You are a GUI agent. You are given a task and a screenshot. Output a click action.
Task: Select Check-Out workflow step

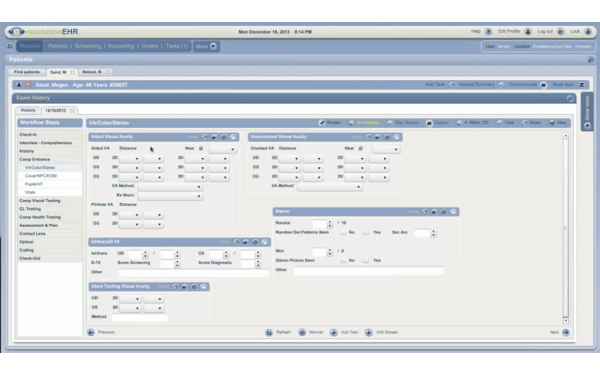tap(49, 258)
